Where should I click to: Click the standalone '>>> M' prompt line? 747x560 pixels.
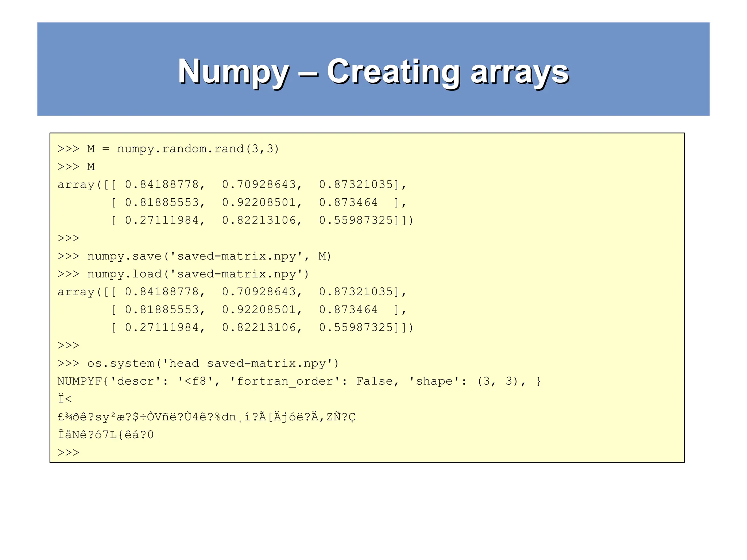pos(76,167)
